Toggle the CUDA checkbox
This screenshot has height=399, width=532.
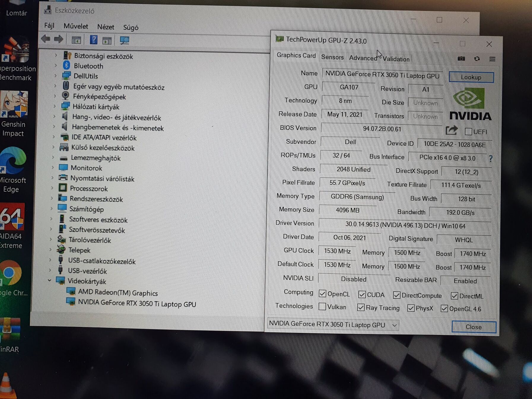click(x=362, y=294)
